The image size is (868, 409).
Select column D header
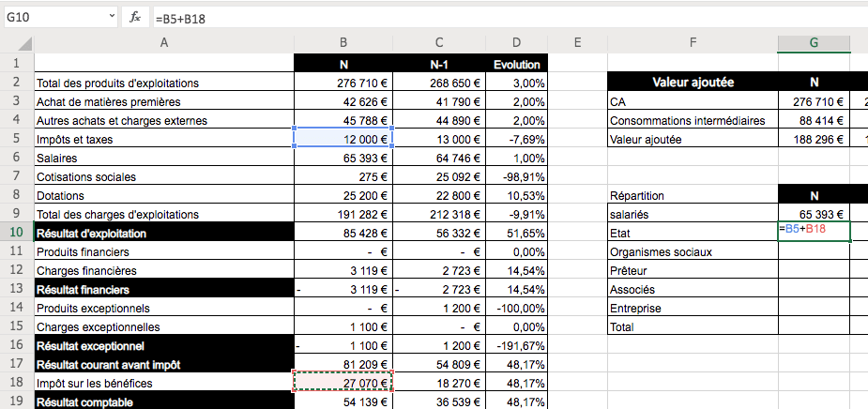517,43
